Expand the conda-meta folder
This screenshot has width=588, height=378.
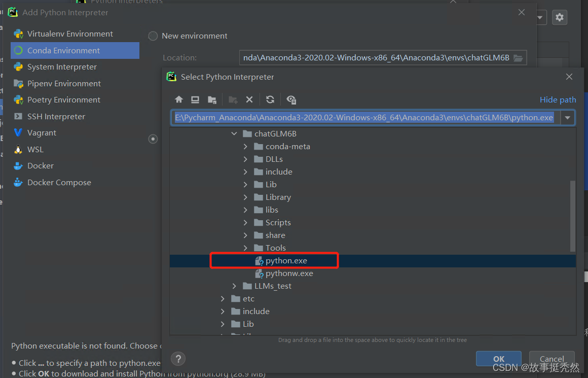(x=245, y=147)
